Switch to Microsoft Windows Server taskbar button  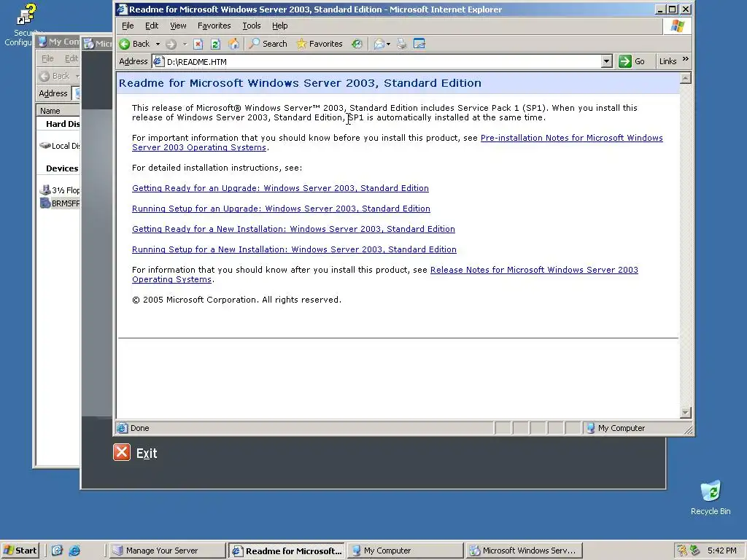525,551
